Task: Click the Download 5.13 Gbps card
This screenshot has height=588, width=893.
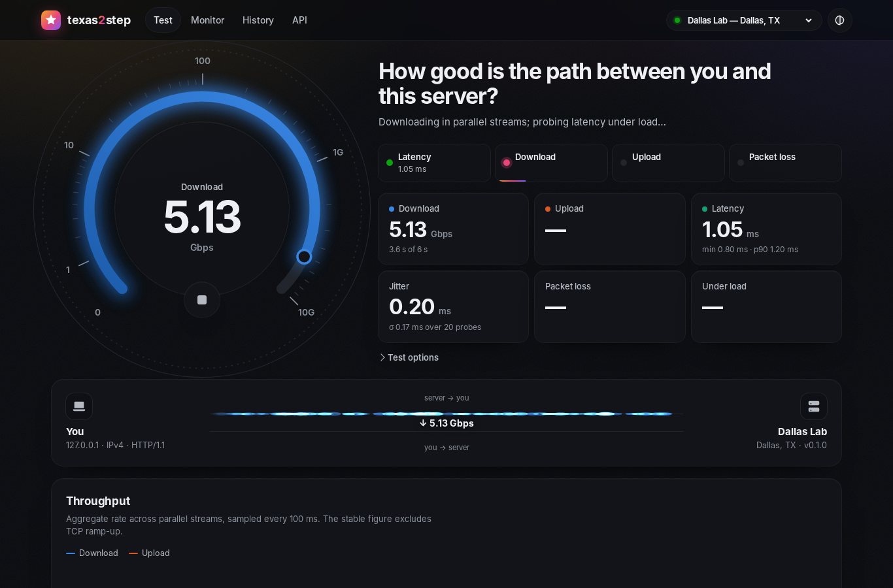Action: click(453, 229)
